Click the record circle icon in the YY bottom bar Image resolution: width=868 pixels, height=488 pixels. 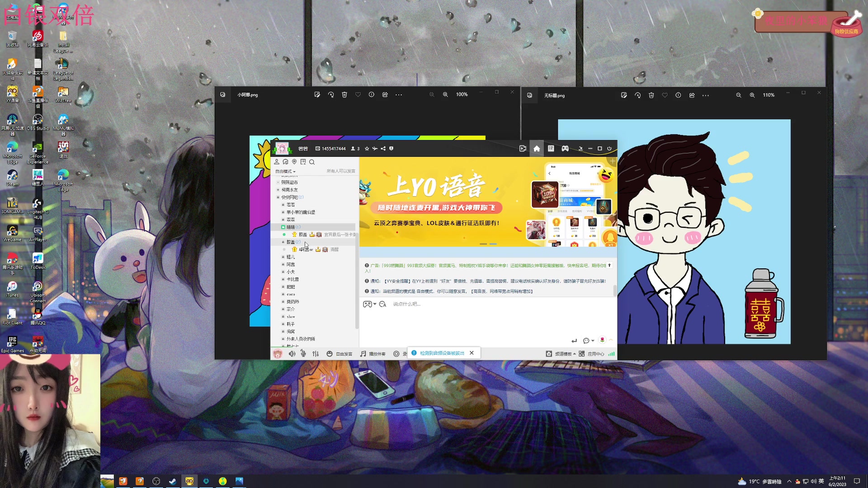(x=396, y=354)
